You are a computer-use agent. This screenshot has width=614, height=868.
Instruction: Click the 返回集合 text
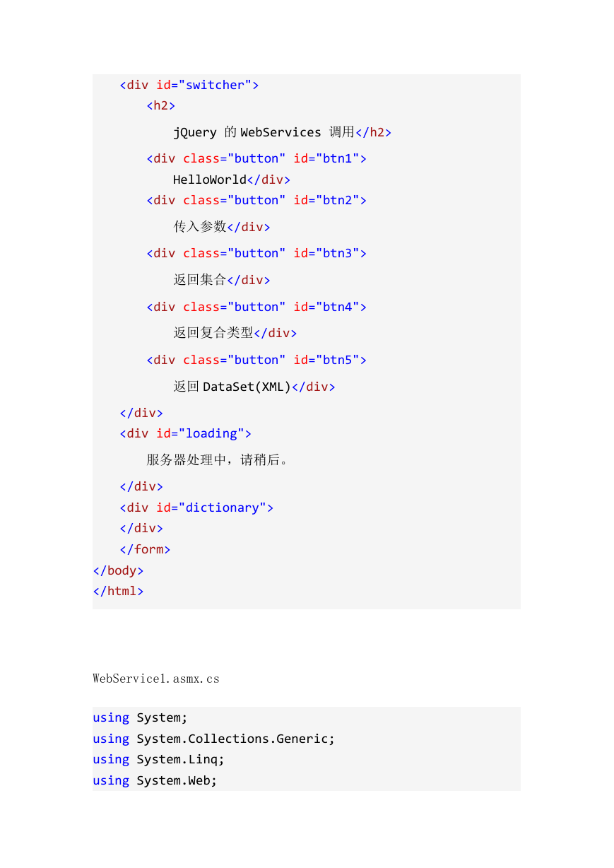click(x=200, y=280)
